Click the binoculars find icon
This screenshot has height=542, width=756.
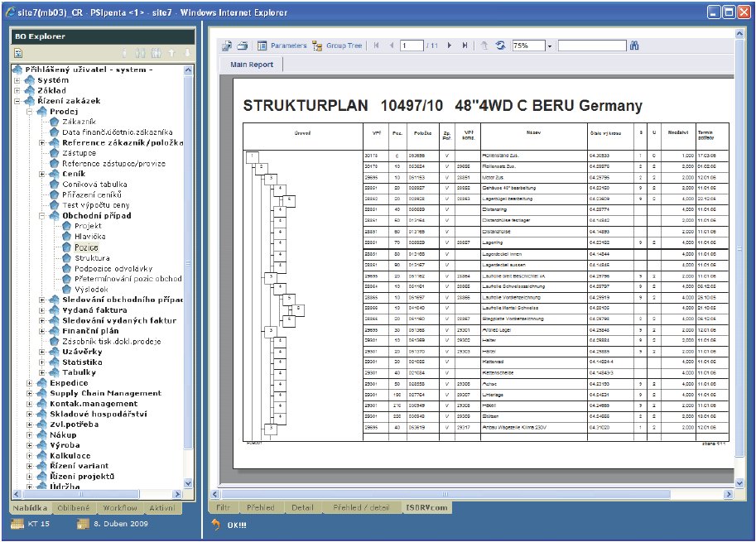[x=634, y=46]
